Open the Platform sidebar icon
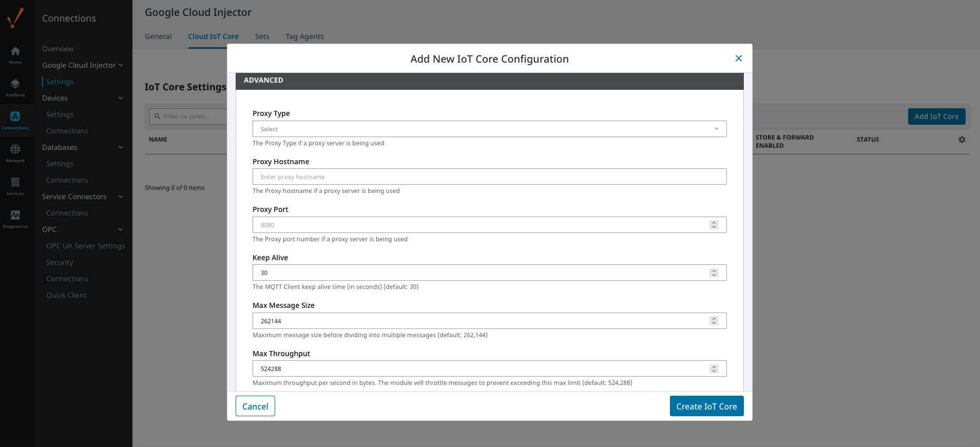Screen dimensions: 980x447 pos(15,87)
